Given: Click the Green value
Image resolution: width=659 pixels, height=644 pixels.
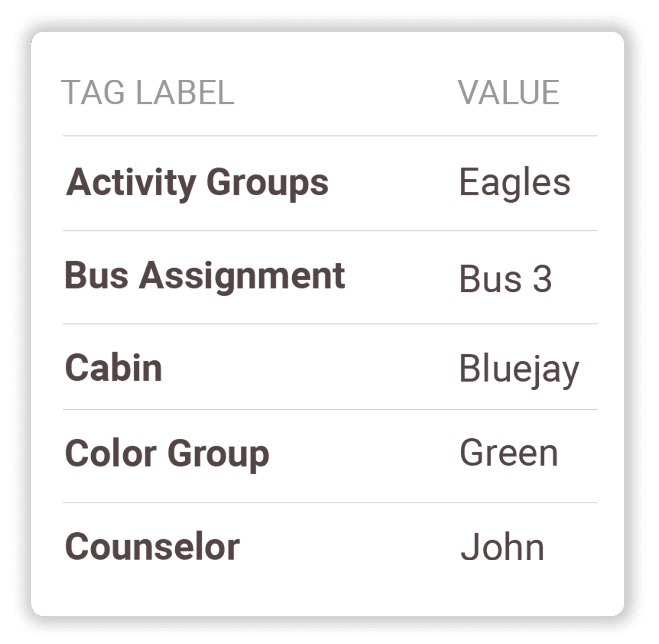Looking at the screenshot, I should (x=508, y=454).
